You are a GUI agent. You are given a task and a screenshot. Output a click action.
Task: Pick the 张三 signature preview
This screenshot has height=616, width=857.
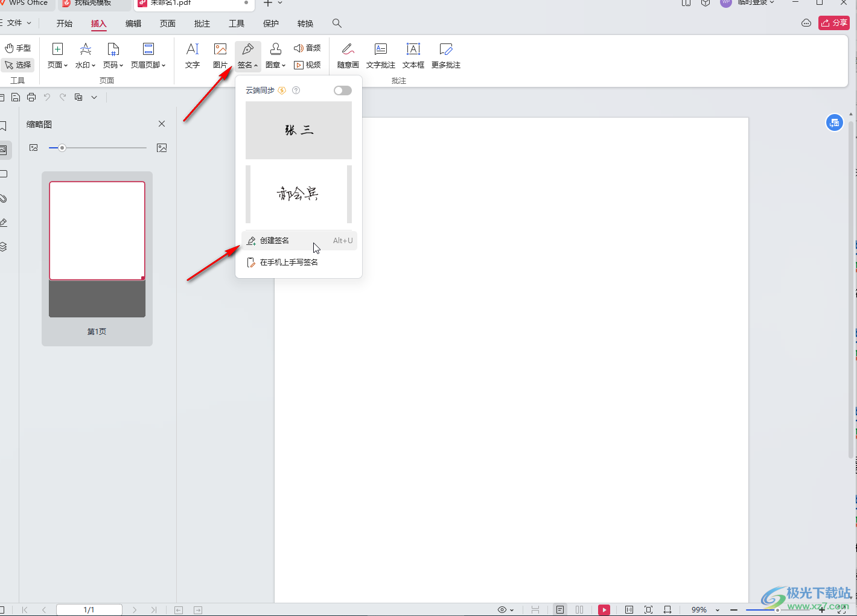299,130
